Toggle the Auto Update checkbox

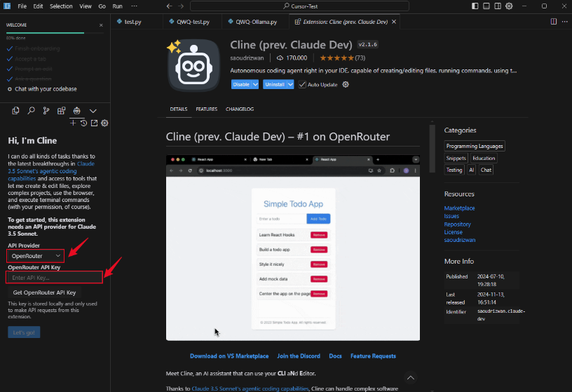pyautogui.click(x=302, y=85)
